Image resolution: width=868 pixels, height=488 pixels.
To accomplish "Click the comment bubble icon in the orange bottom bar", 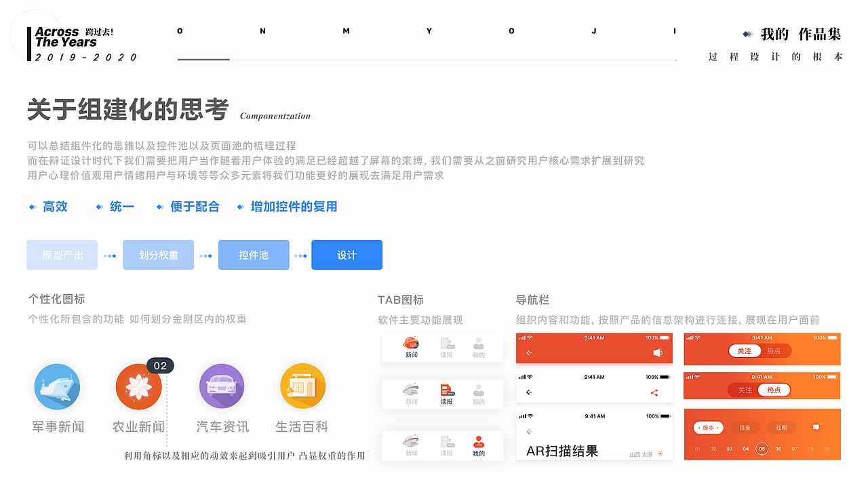I will point(816,427).
